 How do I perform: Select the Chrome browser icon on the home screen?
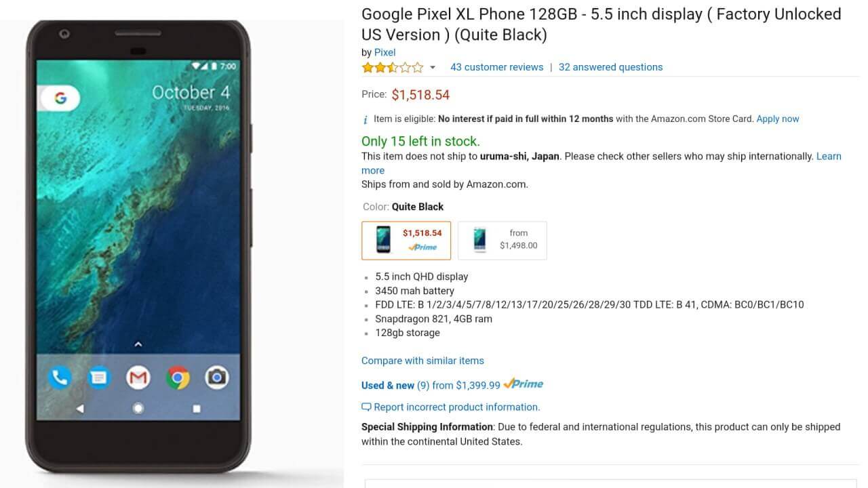click(178, 378)
